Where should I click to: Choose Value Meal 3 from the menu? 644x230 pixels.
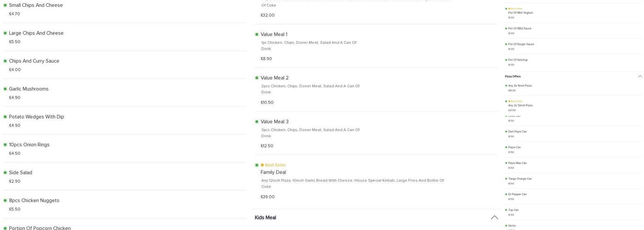(275, 122)
